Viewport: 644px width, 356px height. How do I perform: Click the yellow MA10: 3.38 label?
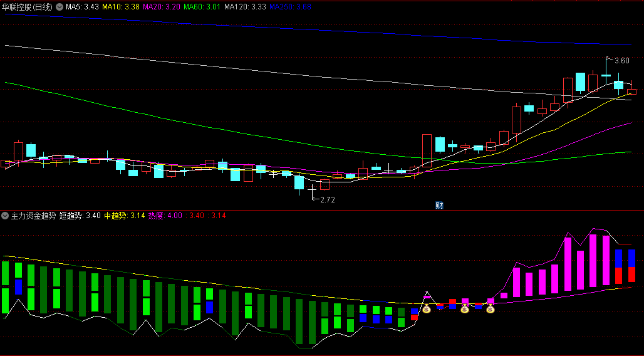(121, 6)
